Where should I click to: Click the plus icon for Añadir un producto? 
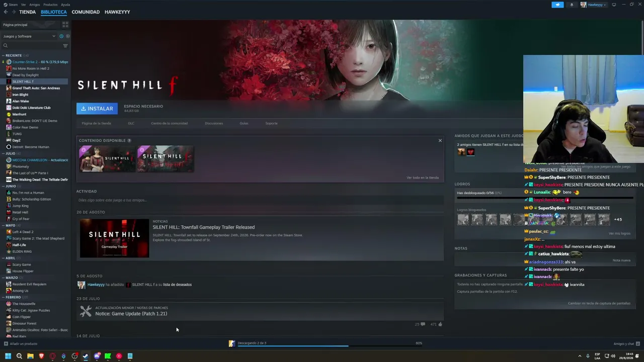(6, 344)
